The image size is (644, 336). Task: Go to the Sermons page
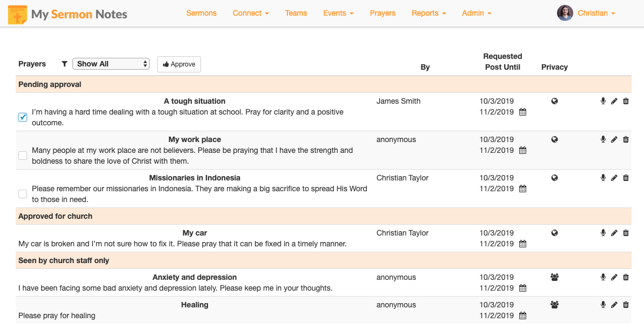point(202,13)
